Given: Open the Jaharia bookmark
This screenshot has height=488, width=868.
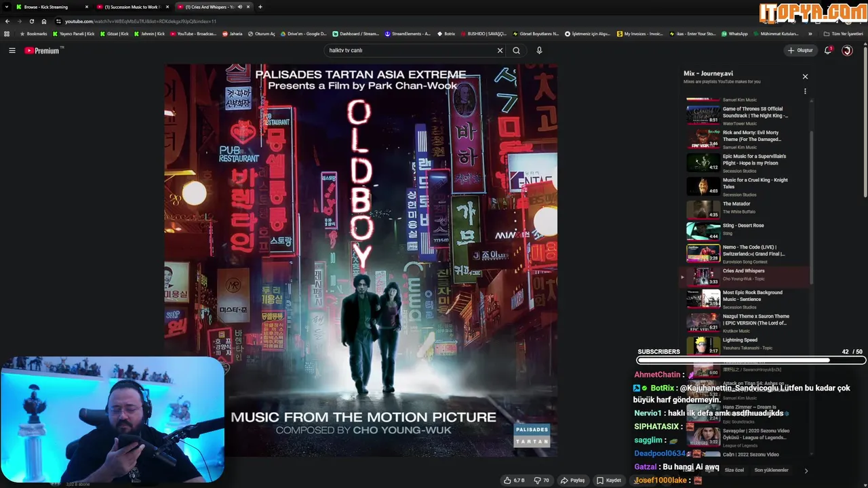Looking at the screenshot, I should (232, 34).
